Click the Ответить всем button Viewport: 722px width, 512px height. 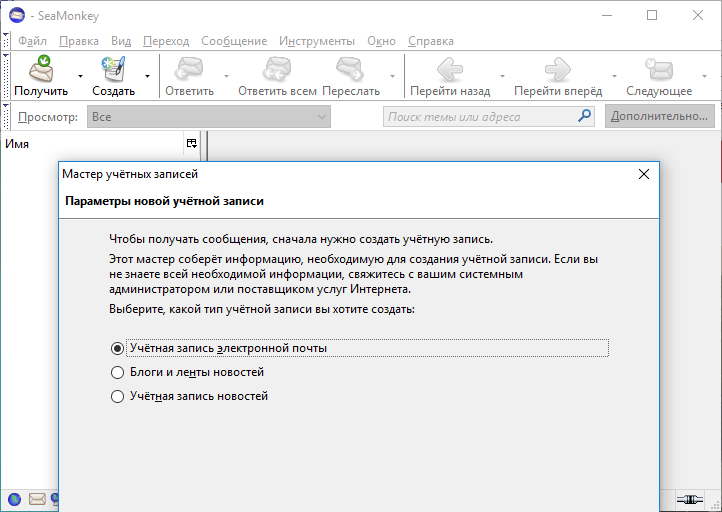(277, 76)
